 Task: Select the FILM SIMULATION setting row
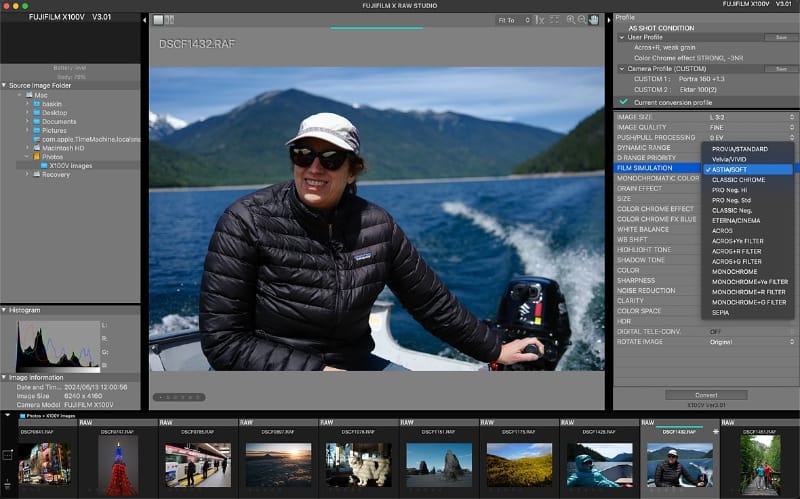click(658, 168)
